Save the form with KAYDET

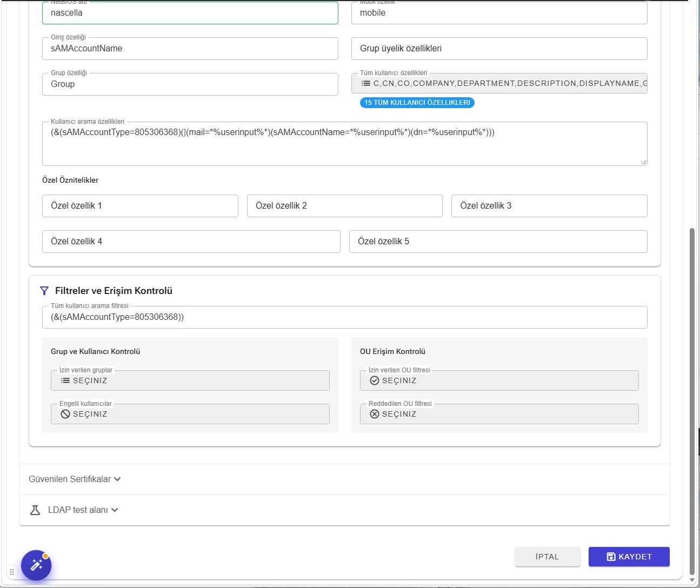coord(629,557)
